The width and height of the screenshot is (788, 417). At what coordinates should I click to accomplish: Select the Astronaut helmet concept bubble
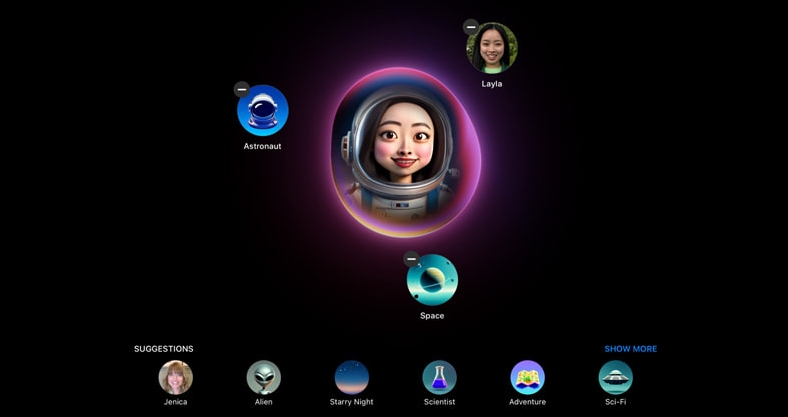pyautogui.click(x=263, y=111)
